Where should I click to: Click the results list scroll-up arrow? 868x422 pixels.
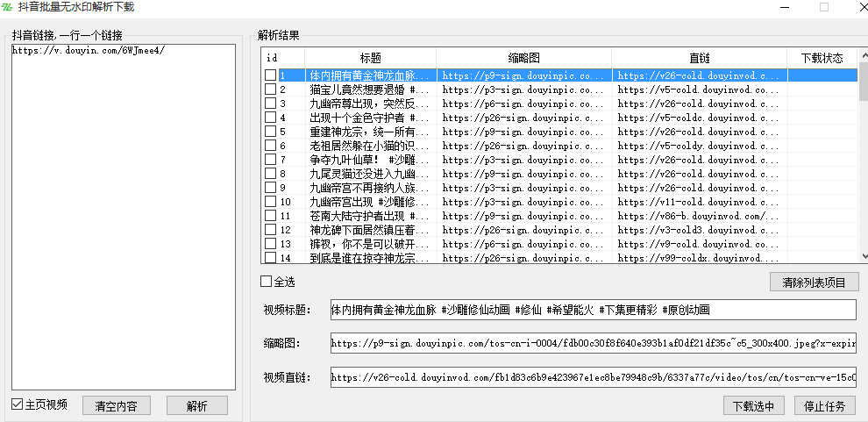863,54
